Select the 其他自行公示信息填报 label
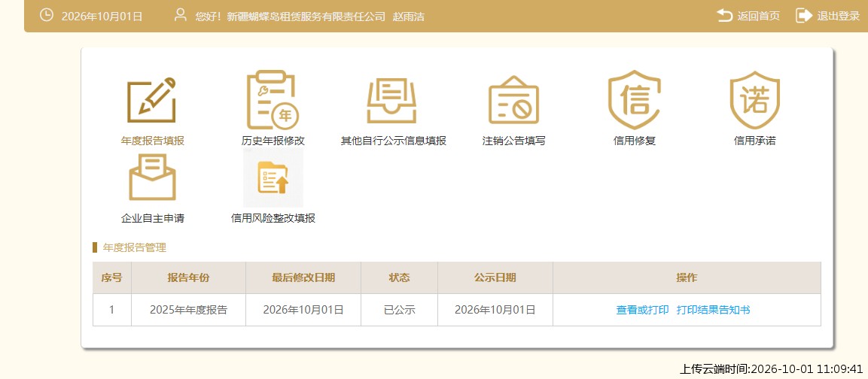The height and width of the screenshot is (379, 868). coord(393,141)
